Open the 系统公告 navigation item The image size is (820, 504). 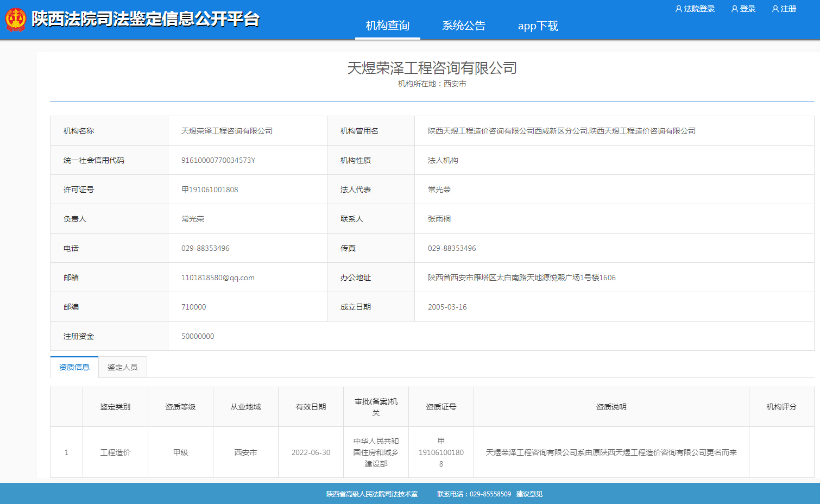(463, 26)
